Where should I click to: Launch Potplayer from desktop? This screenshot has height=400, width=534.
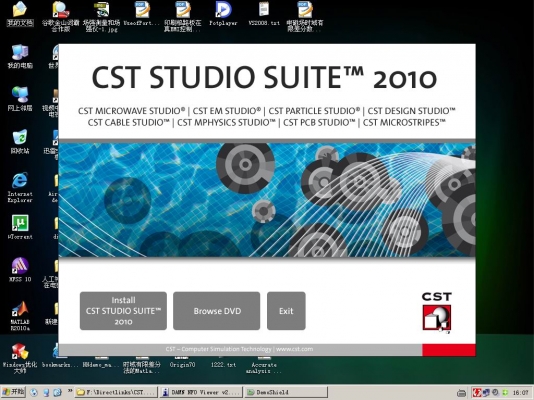223,14
